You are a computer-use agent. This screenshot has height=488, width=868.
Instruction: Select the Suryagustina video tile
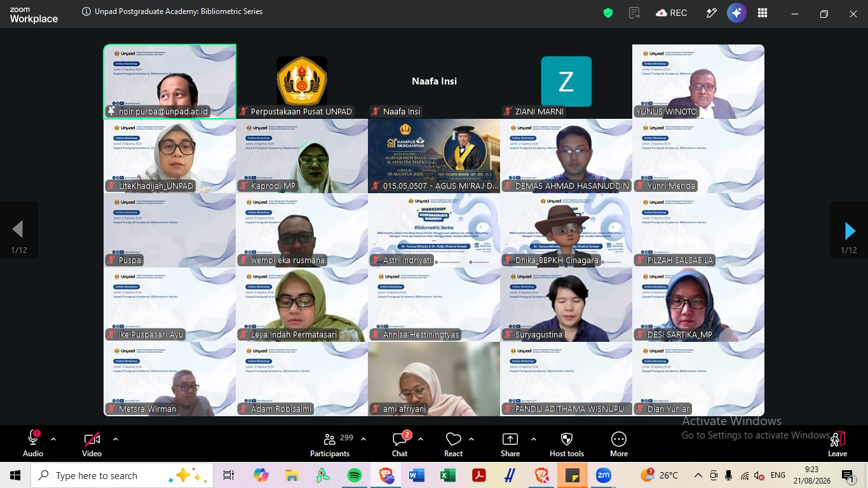tap(566, 305)
